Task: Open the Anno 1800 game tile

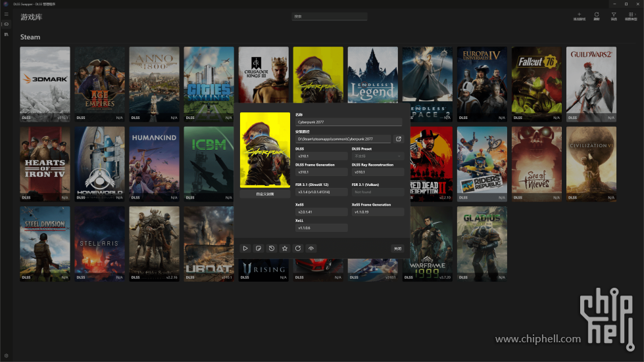Action: 154,84
